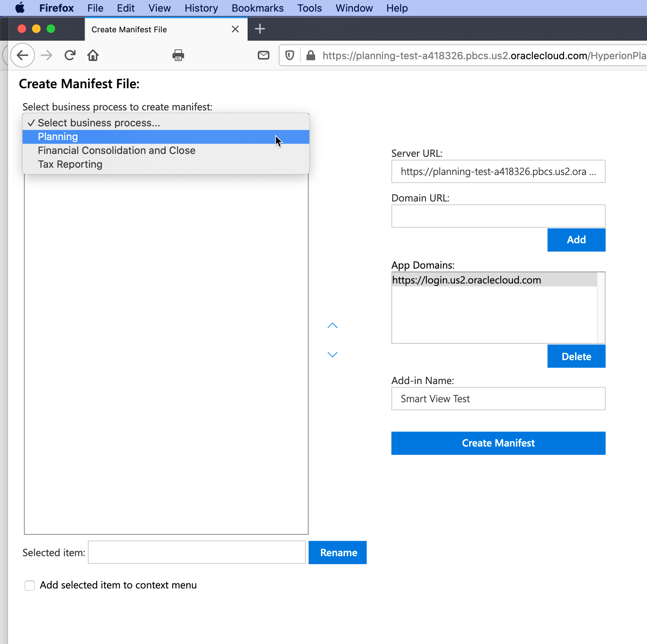Open the Window menu
647x644 pixels.
point(354,8)
